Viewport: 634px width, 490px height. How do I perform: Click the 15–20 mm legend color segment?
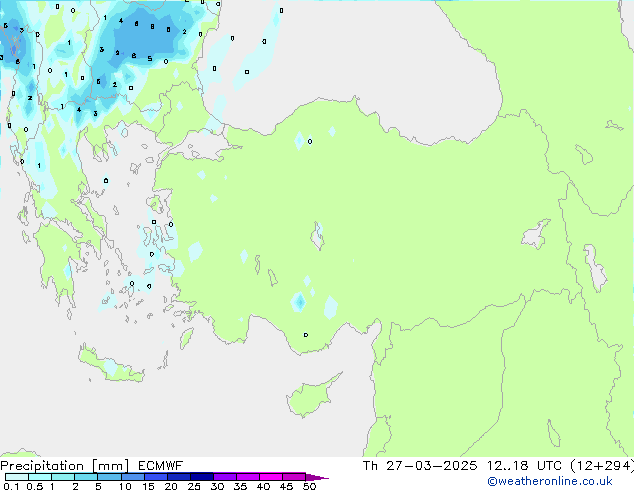pyautogui.click(x=155, y=477)
